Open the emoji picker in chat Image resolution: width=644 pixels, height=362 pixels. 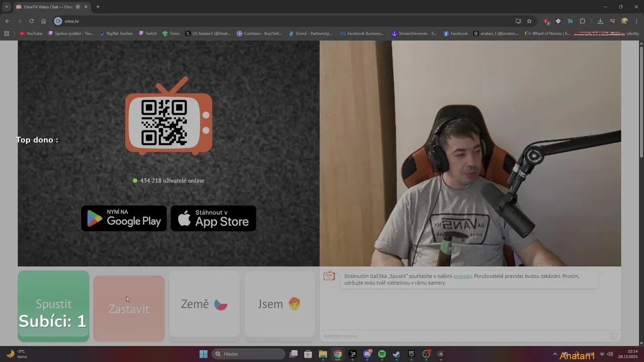pyautogui.click(x=613, y=336)
